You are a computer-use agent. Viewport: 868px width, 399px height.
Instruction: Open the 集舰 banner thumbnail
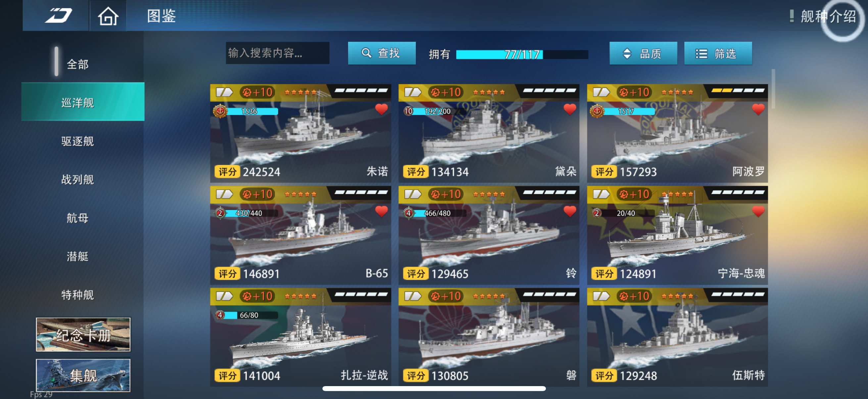pos(83,375)
